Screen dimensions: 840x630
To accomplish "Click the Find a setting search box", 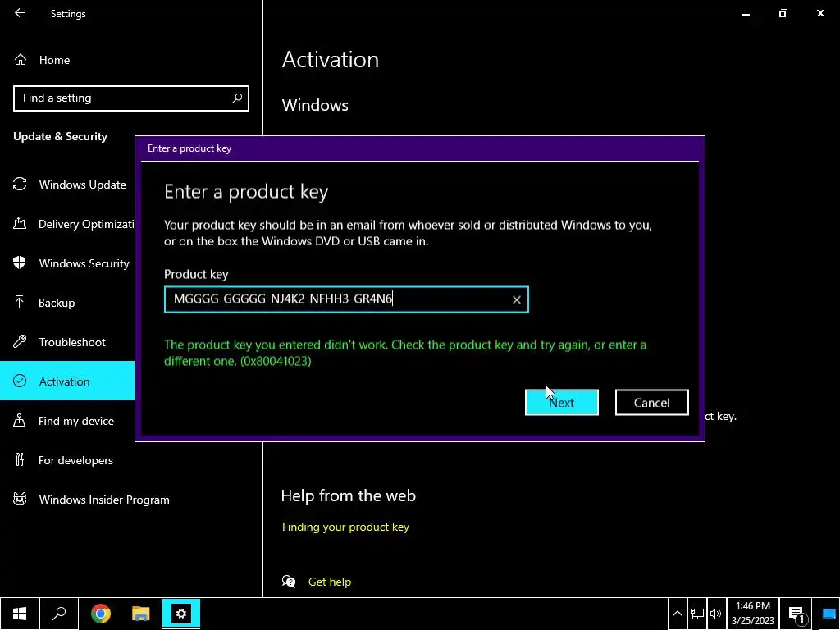I will point(131,98).
